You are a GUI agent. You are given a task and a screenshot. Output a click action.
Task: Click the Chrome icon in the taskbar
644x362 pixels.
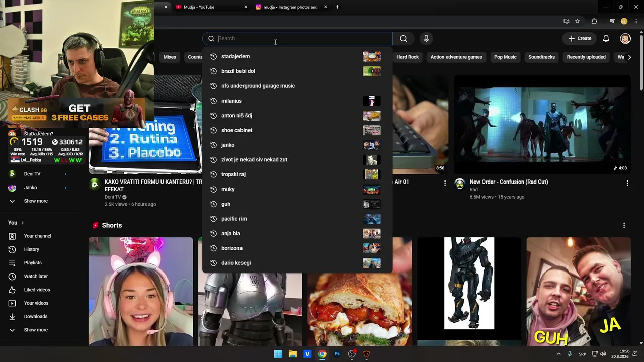click(322, 354)
